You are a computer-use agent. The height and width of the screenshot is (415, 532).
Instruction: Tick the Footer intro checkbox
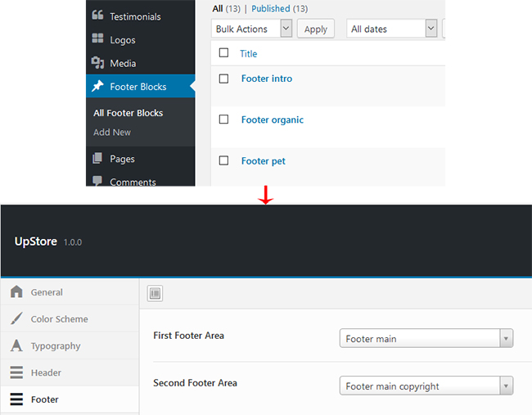point(224,79)
